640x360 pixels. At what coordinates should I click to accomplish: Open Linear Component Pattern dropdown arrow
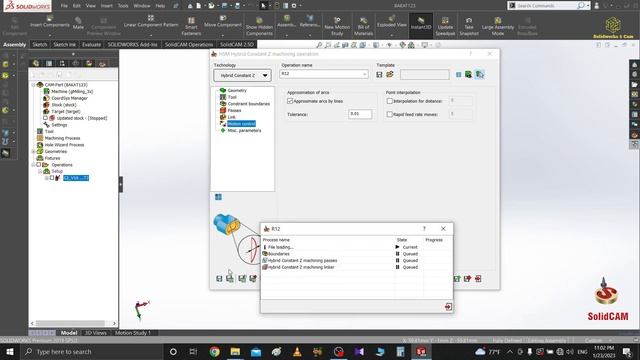[x=151, y=35]
